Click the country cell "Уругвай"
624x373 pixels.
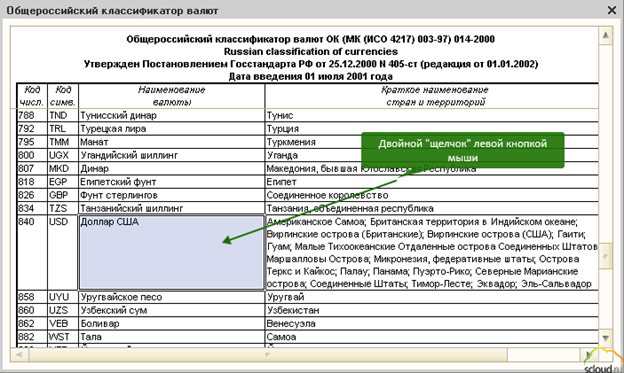click(x=432, y=297)
